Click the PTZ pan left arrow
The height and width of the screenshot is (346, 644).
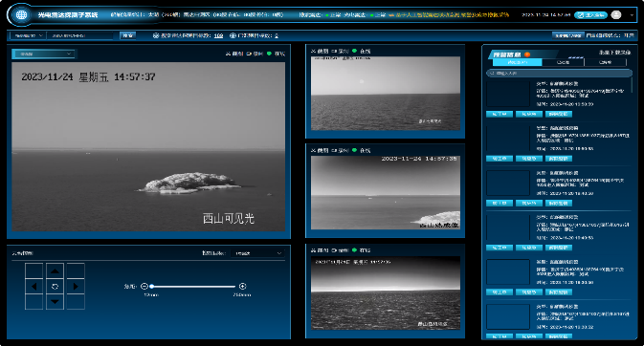(x=34, y=287)
